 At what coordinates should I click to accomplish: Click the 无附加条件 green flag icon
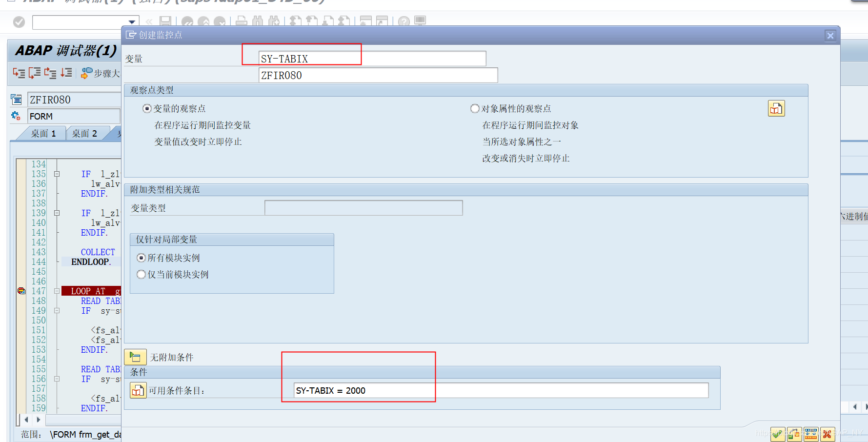tap(135, 357)
